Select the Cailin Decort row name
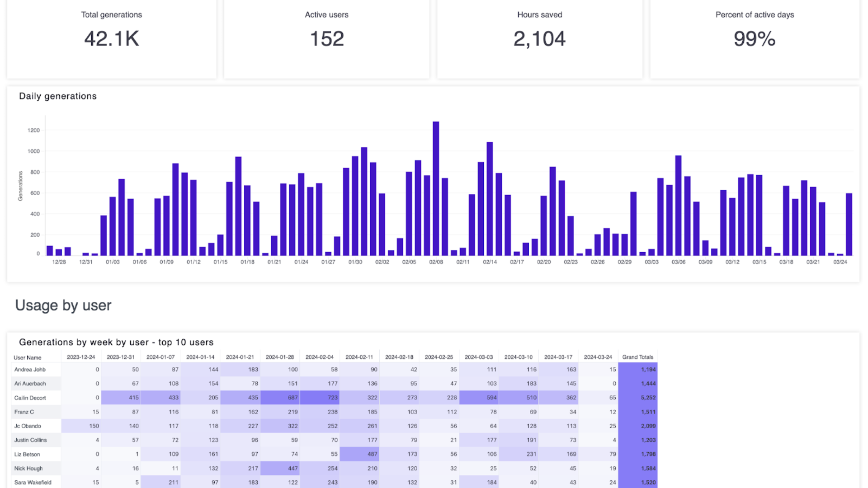Image resolution: width=868 pixels, height=488 pixels. (x=30, y=398)
